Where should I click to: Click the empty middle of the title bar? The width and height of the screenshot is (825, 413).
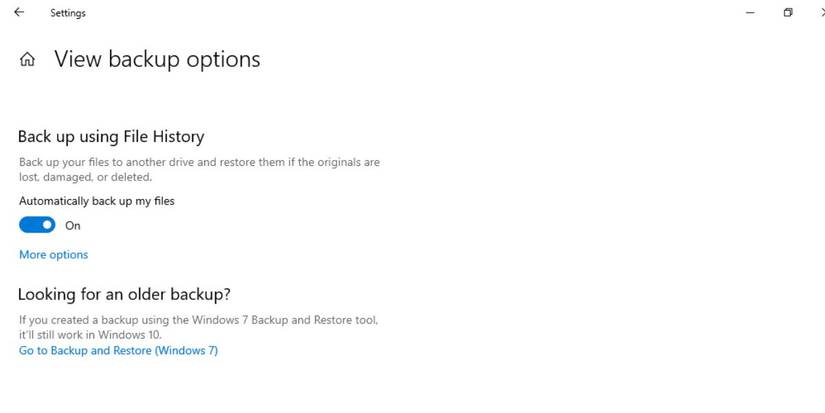pos(400,13)
